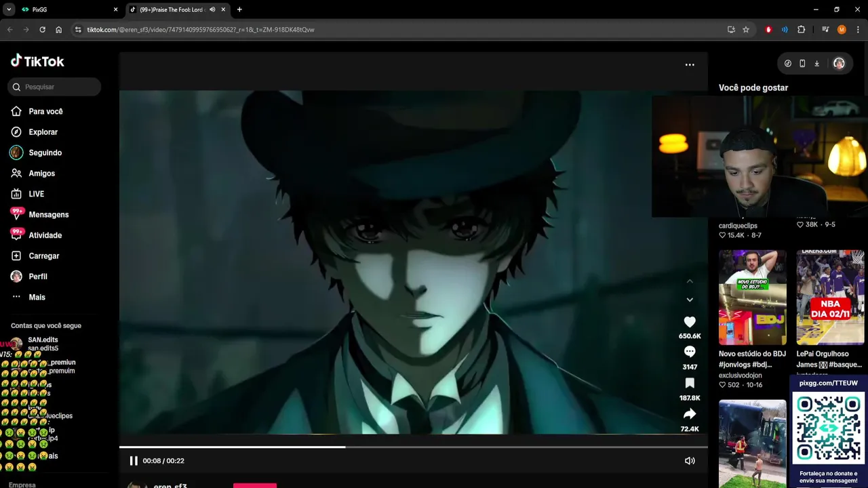Share the video with arrow icon
The height and width of the screenshot is (488, 868).
point(690,413)
